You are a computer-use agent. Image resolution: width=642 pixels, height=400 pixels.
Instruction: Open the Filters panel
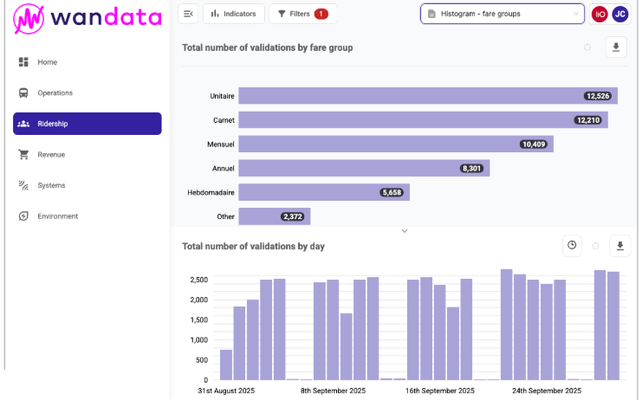pos(302,14)
